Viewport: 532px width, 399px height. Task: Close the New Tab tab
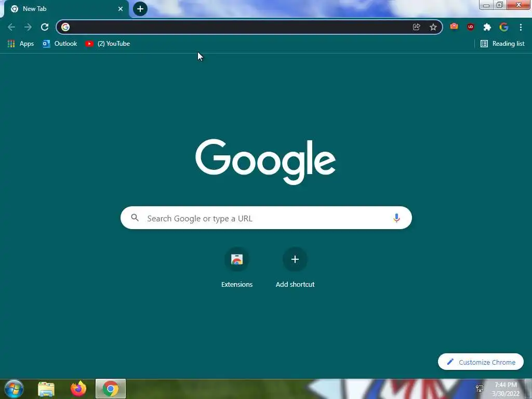pos(121,9)
